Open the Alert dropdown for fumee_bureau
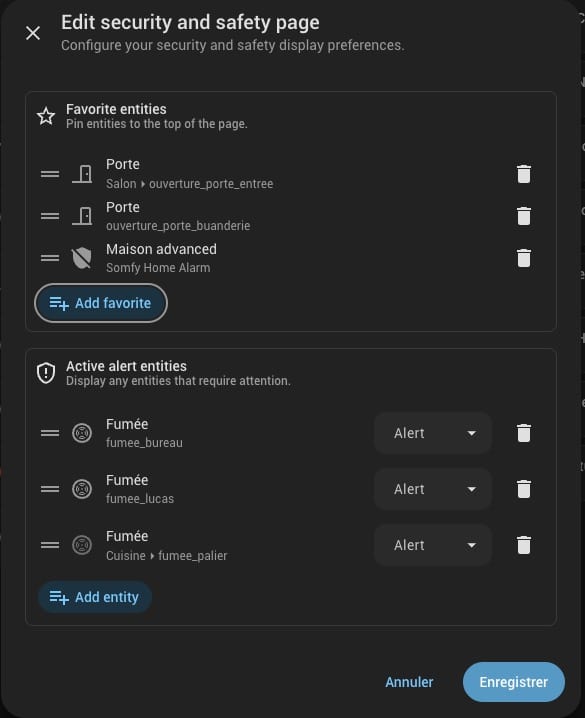The image size is (585, 718). [x=433, y=433]
